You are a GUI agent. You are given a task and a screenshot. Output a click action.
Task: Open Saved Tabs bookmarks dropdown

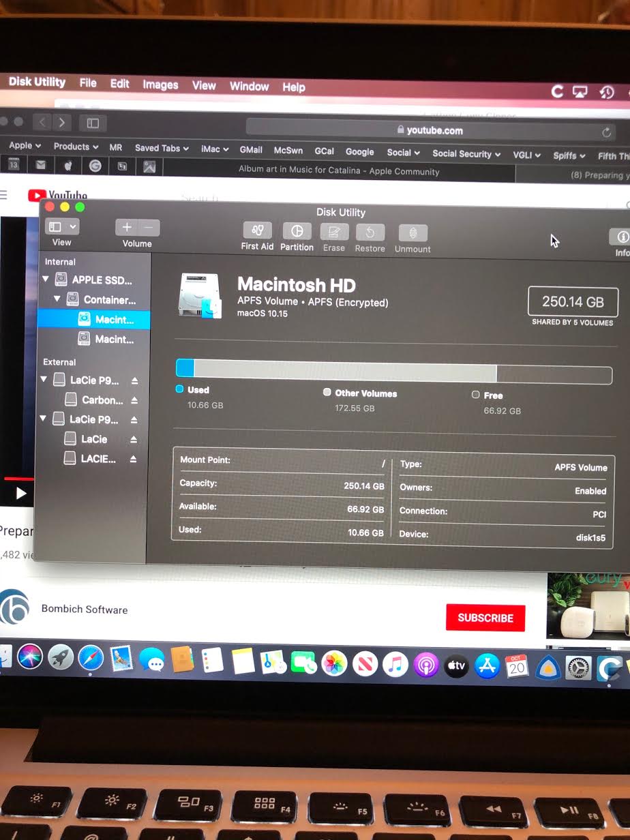[162, 148]
